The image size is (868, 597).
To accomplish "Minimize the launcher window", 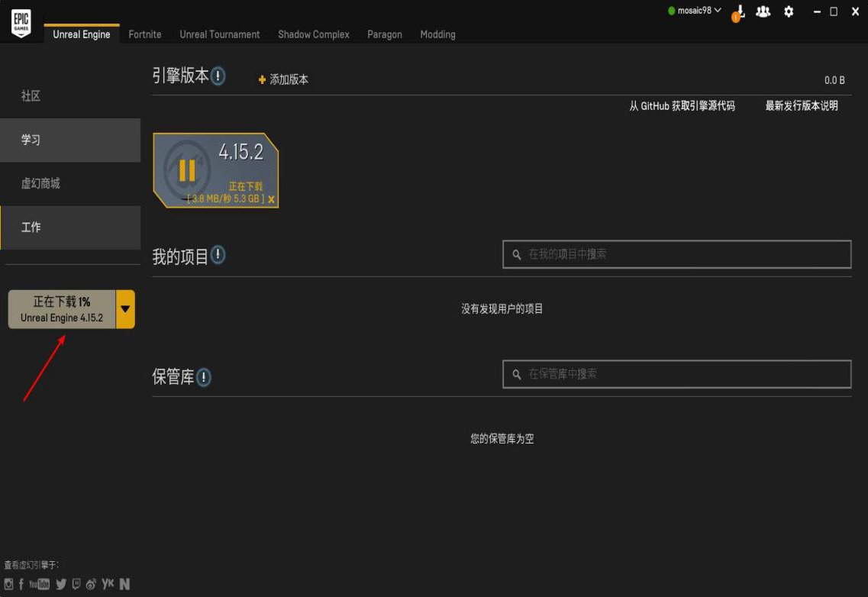I will point(817,11).
